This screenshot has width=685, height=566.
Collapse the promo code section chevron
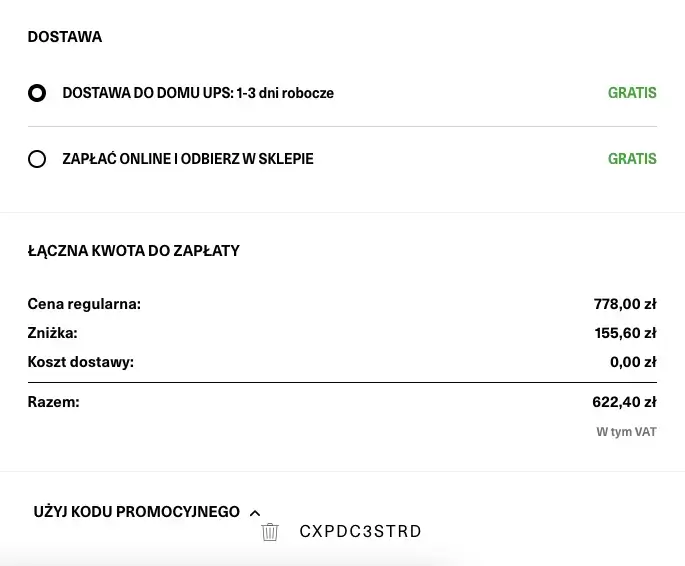(254, 513)
